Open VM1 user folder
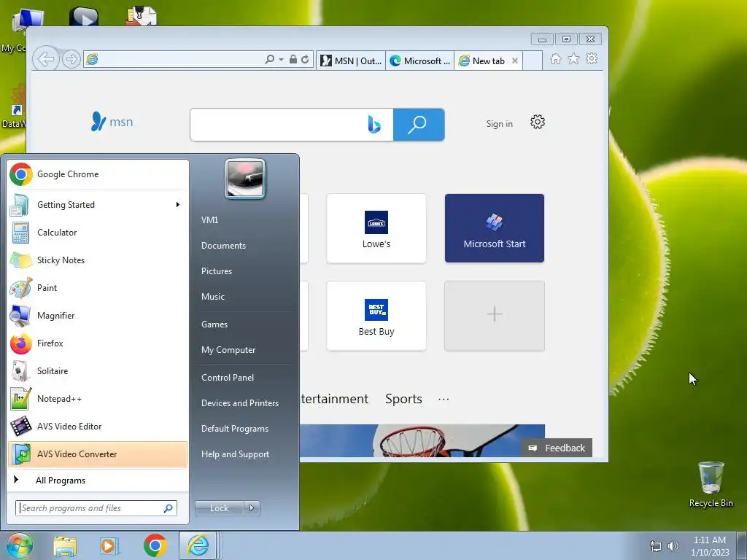 pos(209,220)
